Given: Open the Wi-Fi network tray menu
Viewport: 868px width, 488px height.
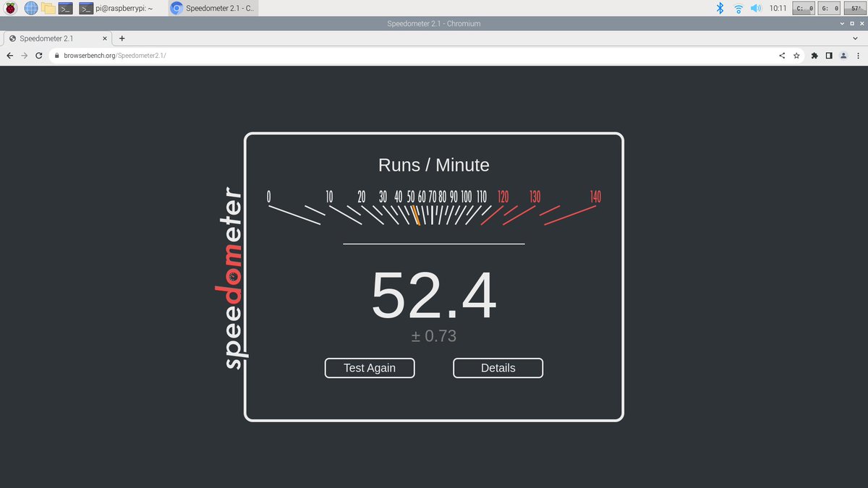Looking at the screenshot, I should click(x=739, y=9).
